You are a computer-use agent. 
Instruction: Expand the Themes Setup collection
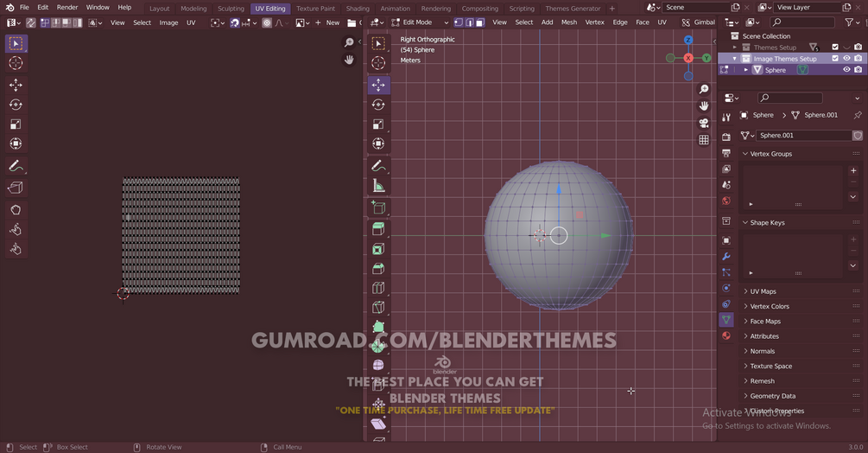(735, 47)
